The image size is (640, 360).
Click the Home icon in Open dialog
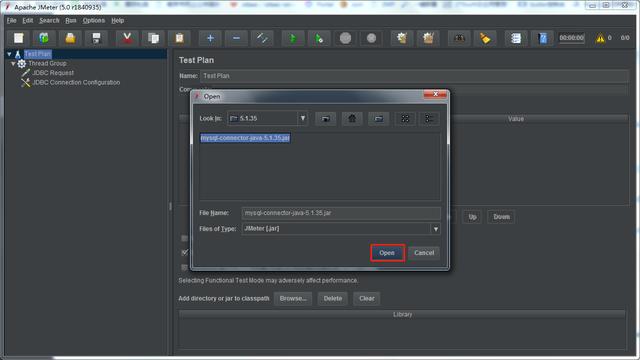point(352,119)
